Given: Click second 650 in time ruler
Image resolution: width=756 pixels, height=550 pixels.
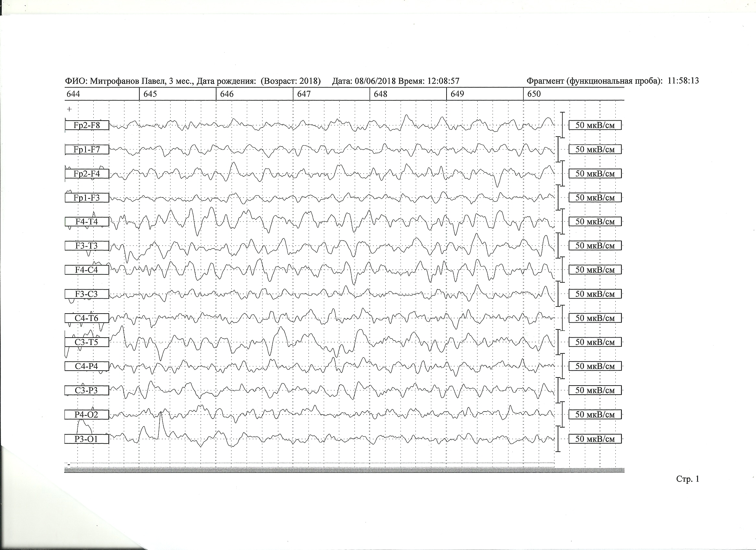Looking at the screenshot, I should [534, 94].
